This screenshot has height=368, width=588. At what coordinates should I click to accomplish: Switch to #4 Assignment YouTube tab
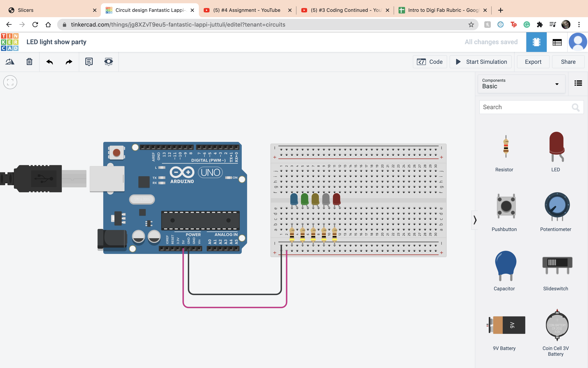(x=247, y=10)
